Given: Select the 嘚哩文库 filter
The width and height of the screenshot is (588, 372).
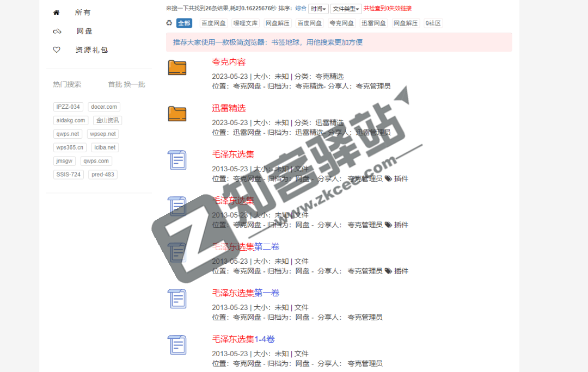Looking at the screenshot, I should point(246,23).
